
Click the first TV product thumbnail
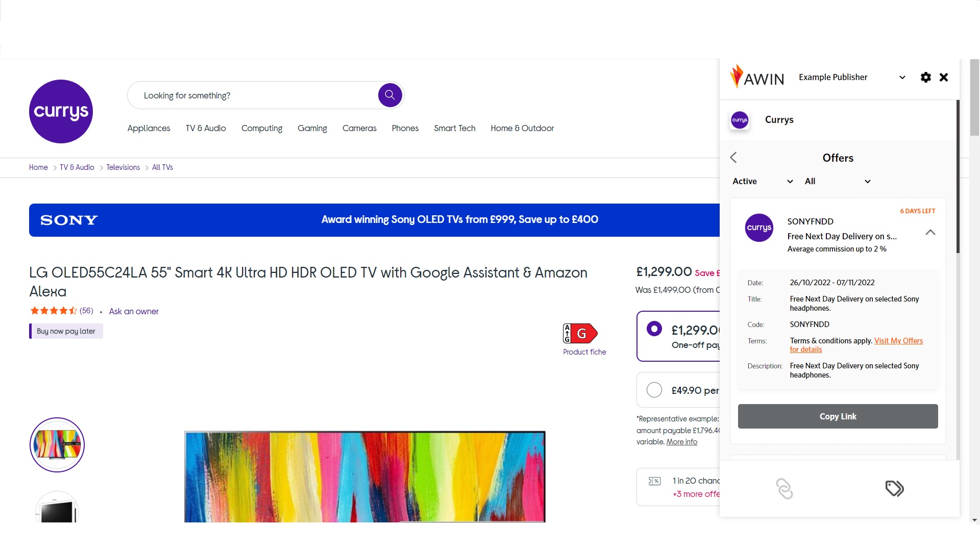click(57, 445)
